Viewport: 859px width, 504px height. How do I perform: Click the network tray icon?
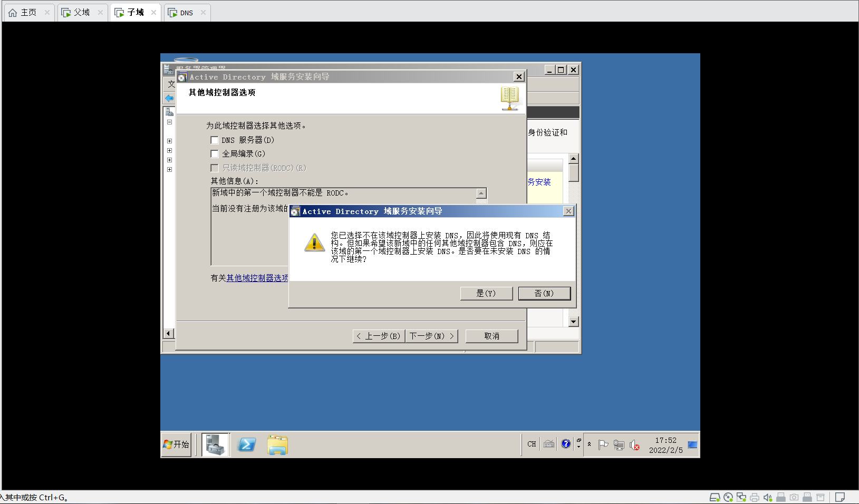[619, 445]
